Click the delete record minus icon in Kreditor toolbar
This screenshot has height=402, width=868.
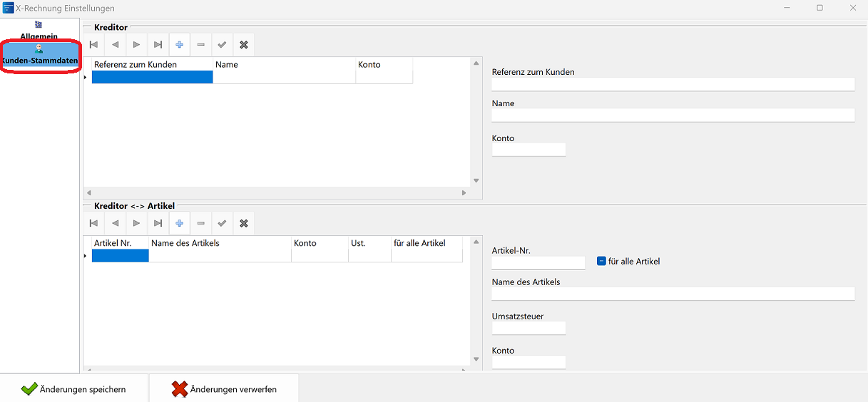200,45
